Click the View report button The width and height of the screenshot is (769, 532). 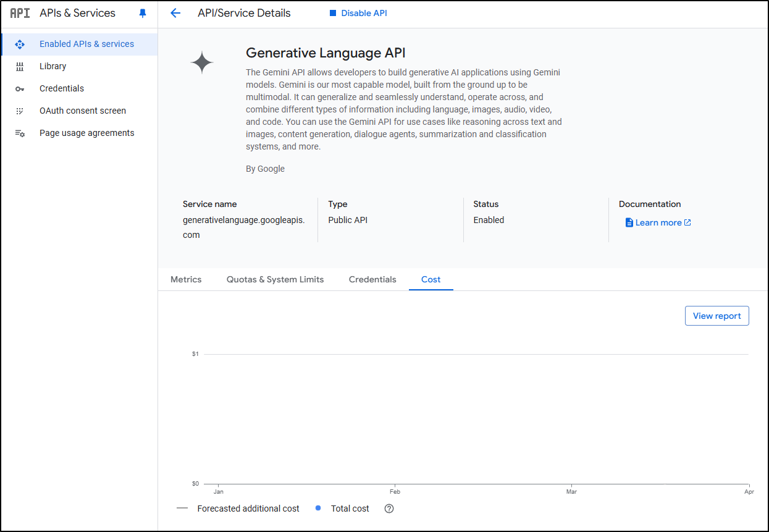click(717, 316)
